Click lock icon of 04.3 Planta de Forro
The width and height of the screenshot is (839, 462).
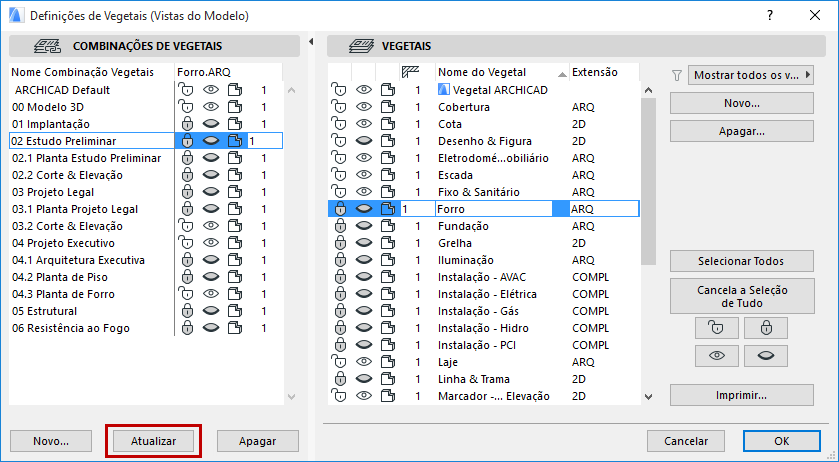pyautogui.click(x=186, y=294)
